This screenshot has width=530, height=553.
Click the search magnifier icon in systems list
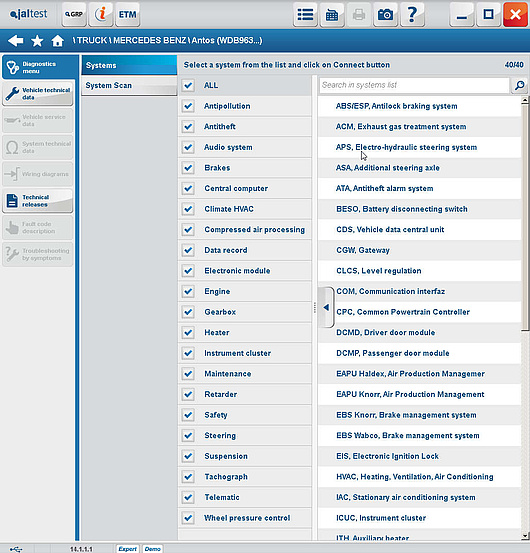[519, 85]
